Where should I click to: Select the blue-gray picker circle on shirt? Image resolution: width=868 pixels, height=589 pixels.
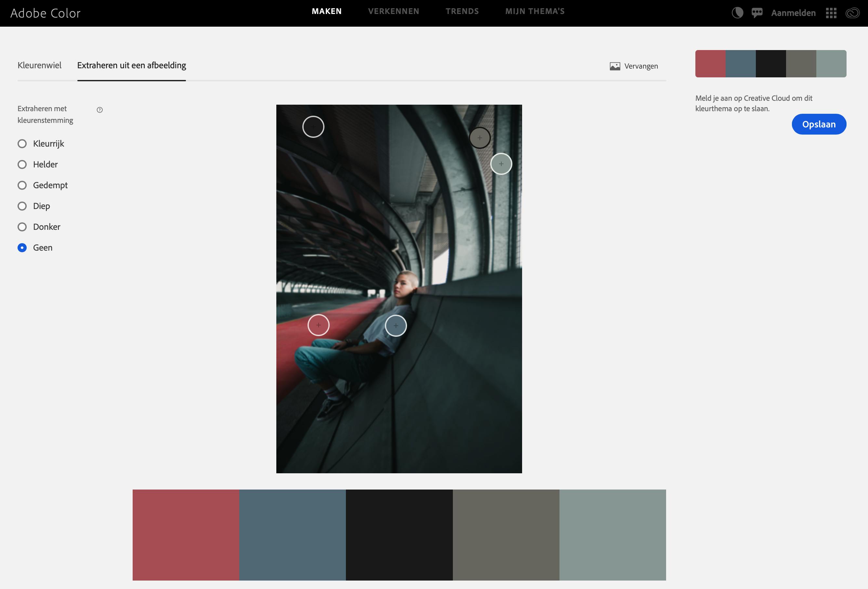[396, 326]
